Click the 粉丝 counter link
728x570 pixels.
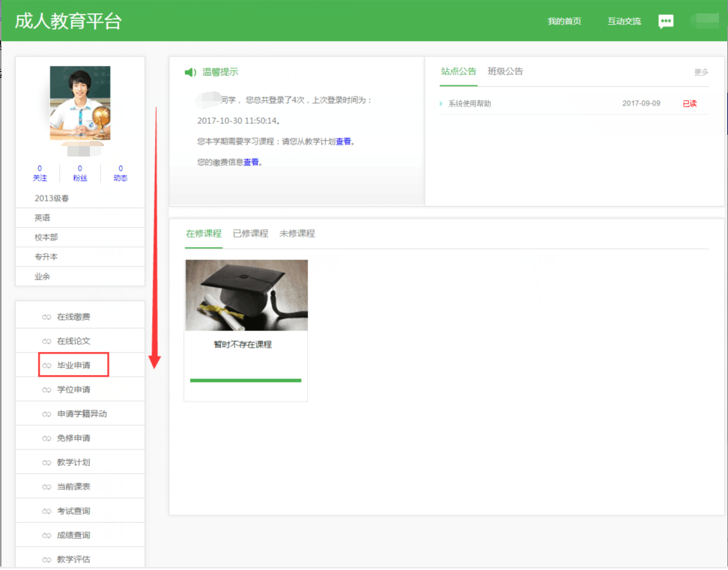tap(79, 174)
